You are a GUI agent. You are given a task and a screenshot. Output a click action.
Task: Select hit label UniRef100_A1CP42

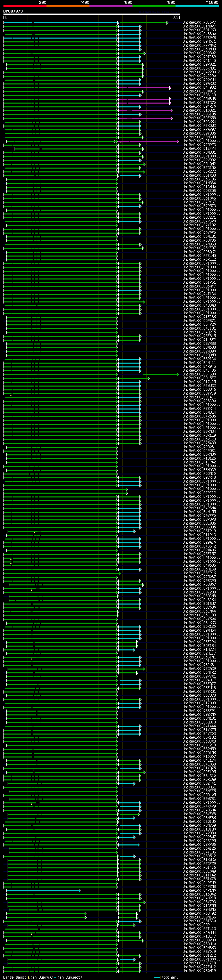(x=199, y=462)
